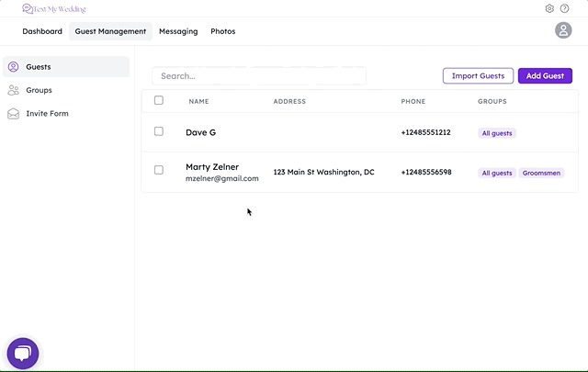Check the box for Dave G
Viewport: 588px width, 372px height.
tap(159, 131)
